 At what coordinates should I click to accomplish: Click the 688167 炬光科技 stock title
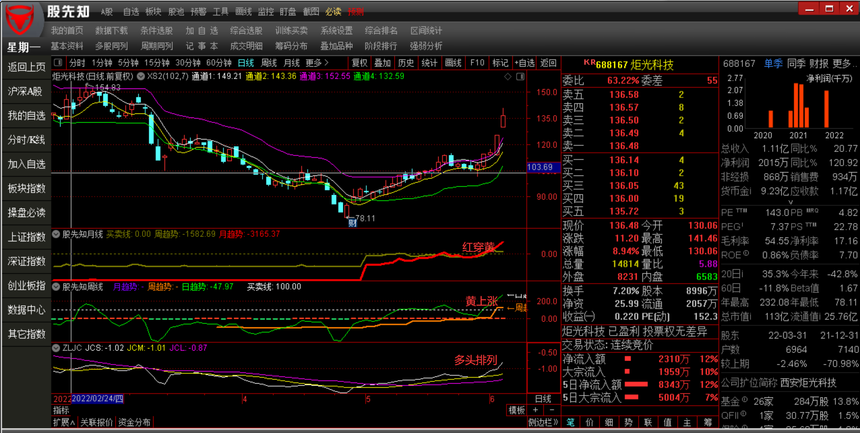[635, 65]
